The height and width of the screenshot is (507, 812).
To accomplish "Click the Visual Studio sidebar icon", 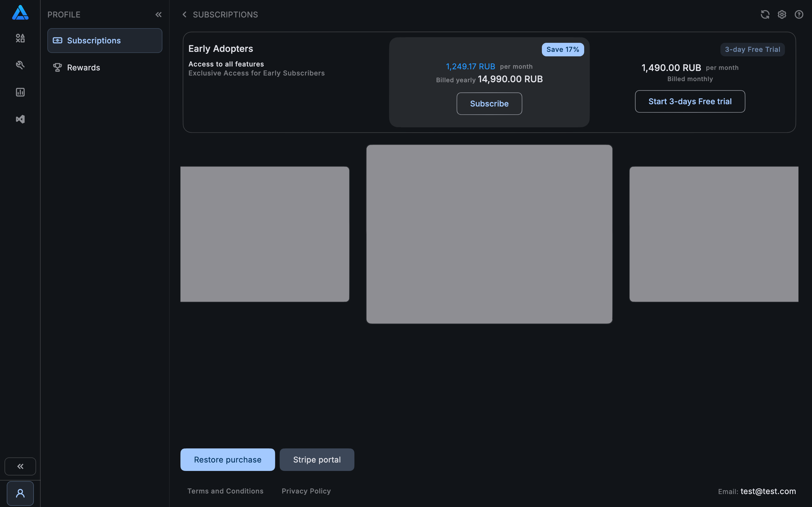I will 20,119.
